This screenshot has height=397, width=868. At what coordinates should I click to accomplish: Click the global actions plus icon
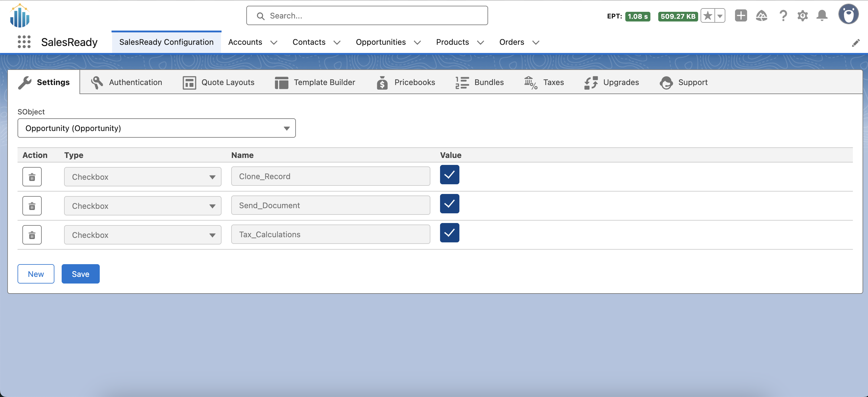(x=741, y=16)
